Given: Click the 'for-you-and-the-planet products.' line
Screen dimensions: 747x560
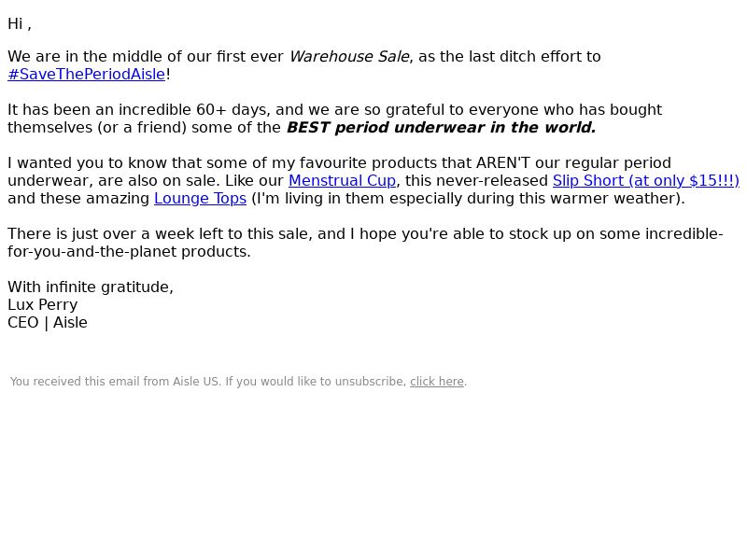Looking at the screenshot, I should click(x=129, y=252).
